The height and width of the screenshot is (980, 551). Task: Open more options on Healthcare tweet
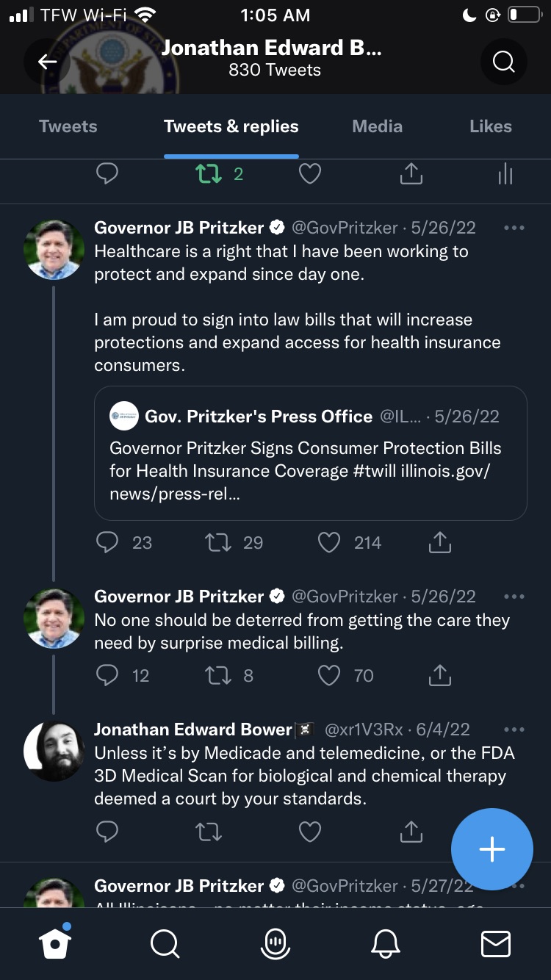tap(514, 228)
